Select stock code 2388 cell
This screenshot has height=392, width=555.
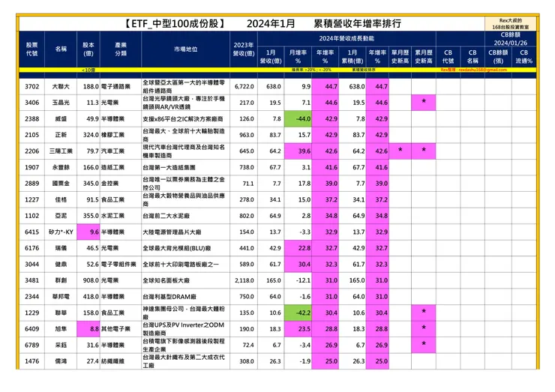pyautogui.click(x=31, y=119)
